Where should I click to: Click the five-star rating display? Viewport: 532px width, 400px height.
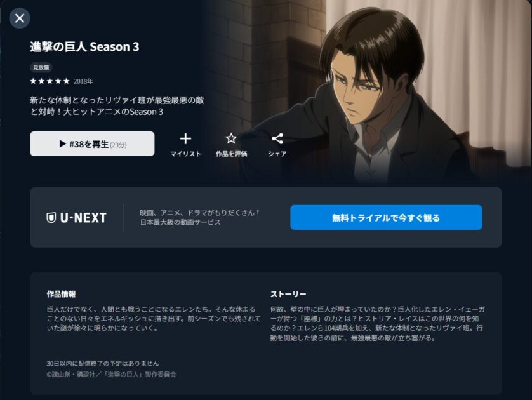50,81
